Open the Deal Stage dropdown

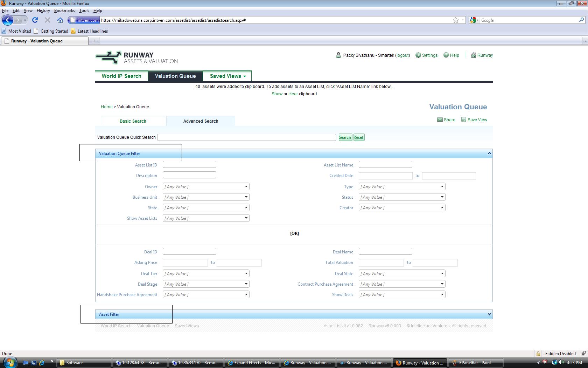206,284
